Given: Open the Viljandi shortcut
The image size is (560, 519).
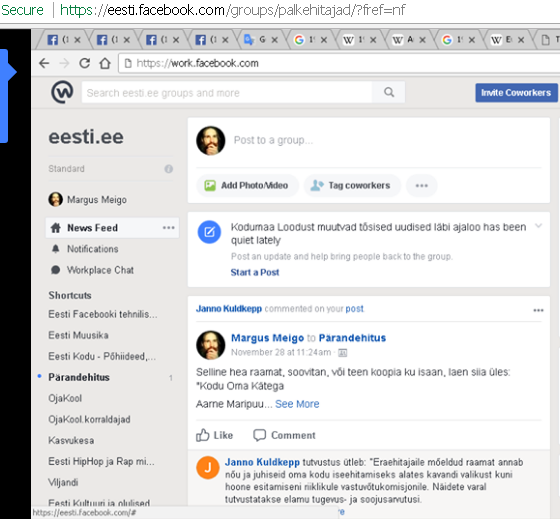Looking at the screenshot, I should click(x=63, y=483).
